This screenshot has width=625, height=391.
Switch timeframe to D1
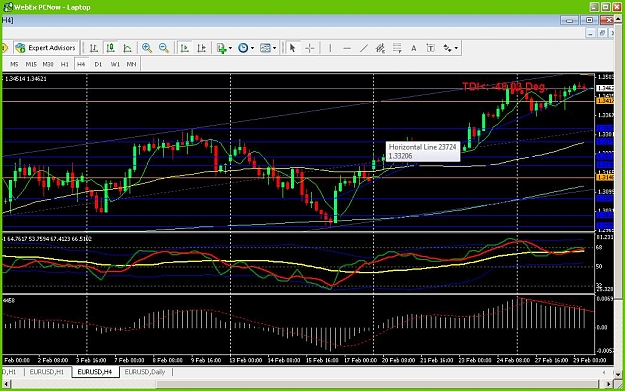98,64
